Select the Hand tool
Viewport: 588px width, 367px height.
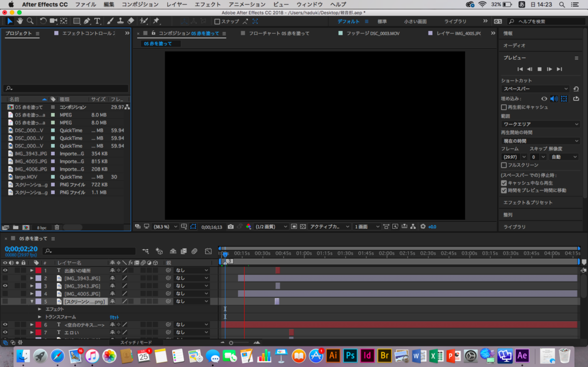pos(19,21)
